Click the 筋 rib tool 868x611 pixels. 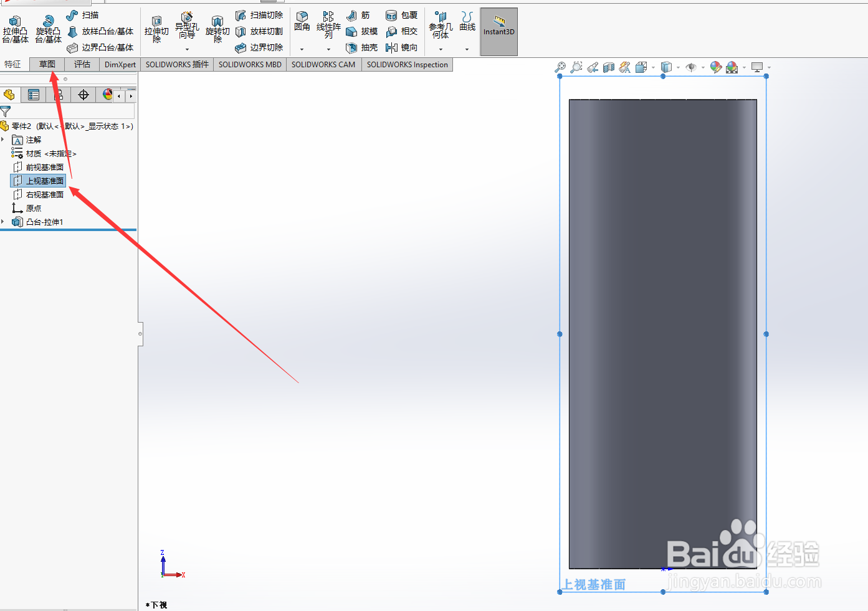click(x=358, y=15)
